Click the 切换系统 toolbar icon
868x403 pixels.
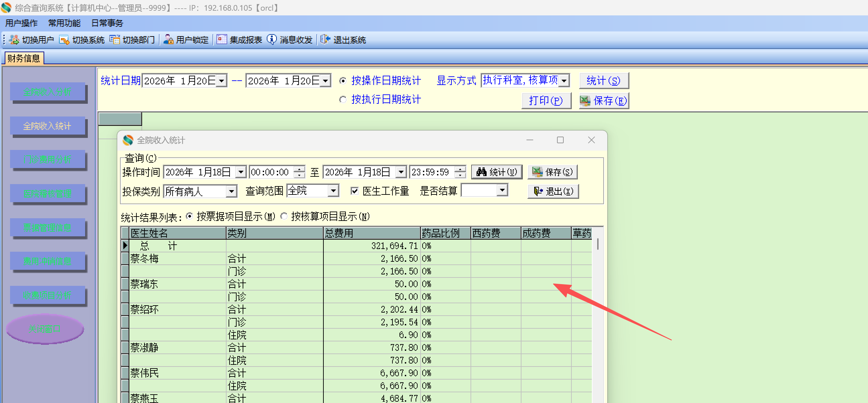pos(64,40)
